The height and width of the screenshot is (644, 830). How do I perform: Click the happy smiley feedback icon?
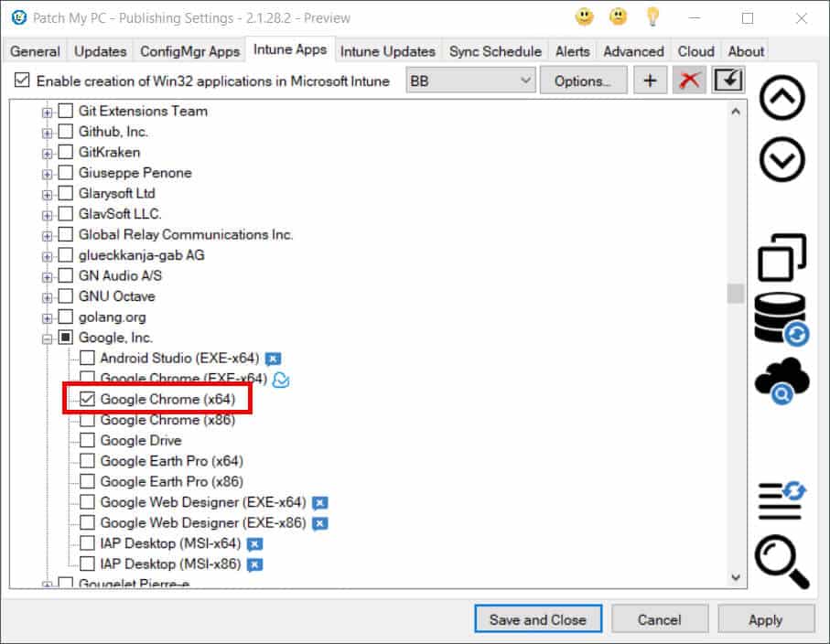click(x=585, y=17)
